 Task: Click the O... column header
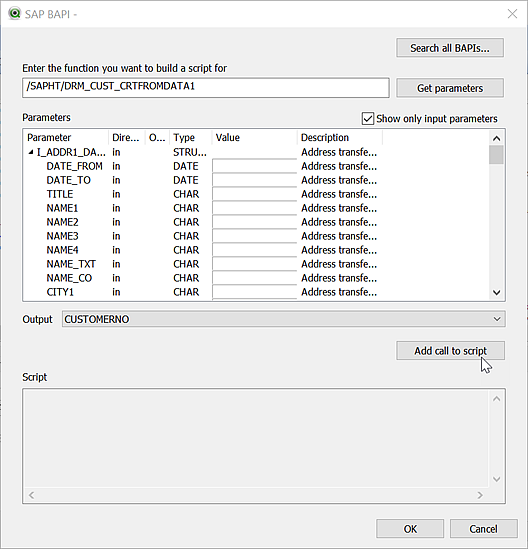tap(158, 138)
